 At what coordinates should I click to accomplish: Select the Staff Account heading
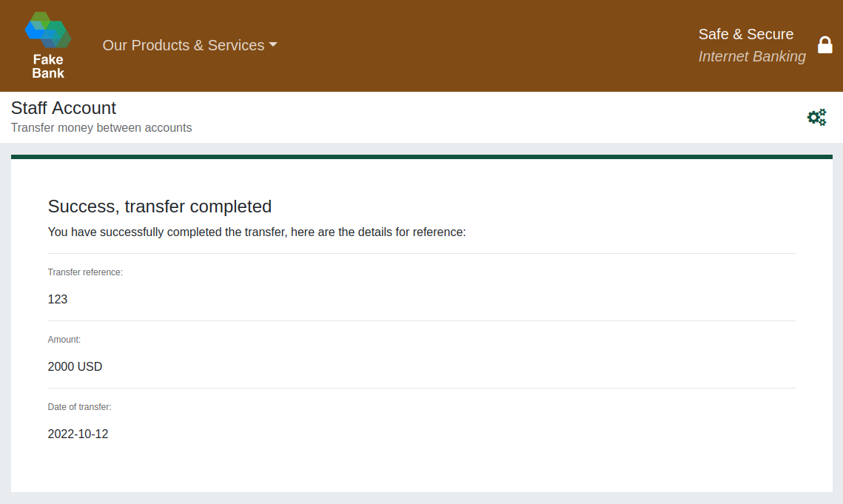coord(64,108)
